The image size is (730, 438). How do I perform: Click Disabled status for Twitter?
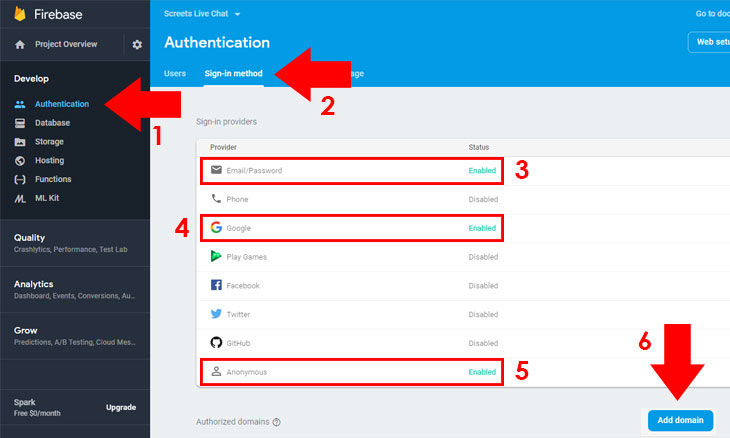point(483,315)
